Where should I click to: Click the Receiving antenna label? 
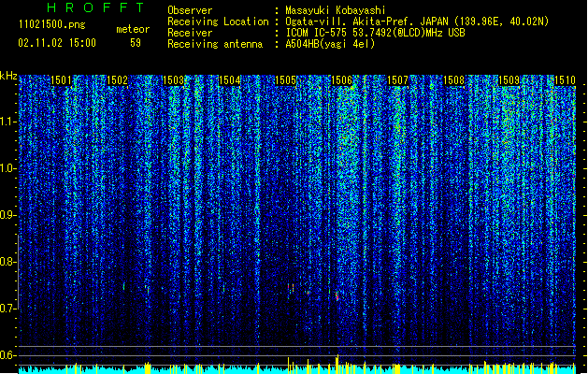[215, 44]
